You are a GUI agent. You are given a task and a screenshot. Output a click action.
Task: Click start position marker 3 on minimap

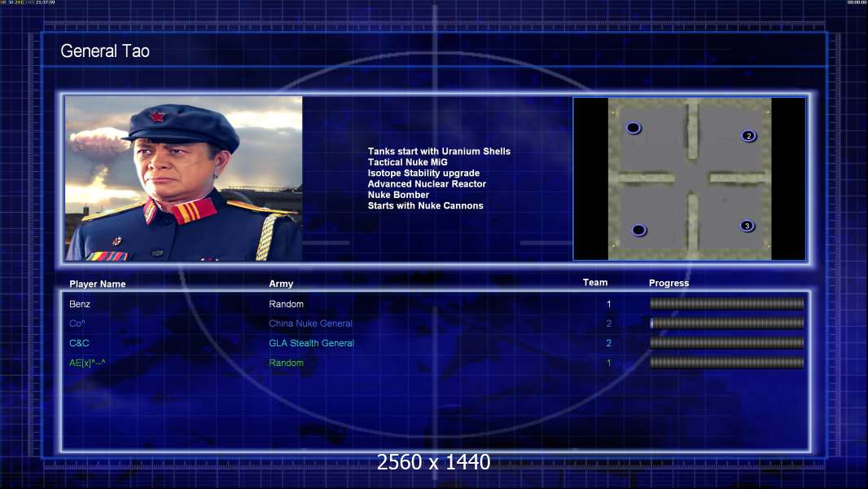tap(747, 226)
